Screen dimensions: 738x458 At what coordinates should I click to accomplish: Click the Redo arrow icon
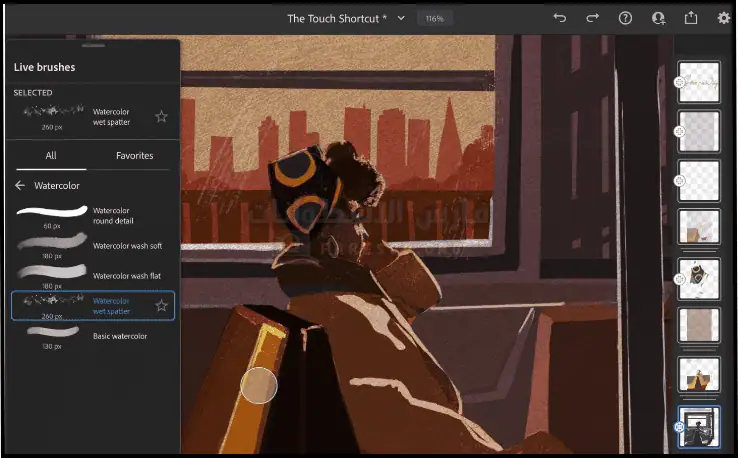(x=593, y=18)
